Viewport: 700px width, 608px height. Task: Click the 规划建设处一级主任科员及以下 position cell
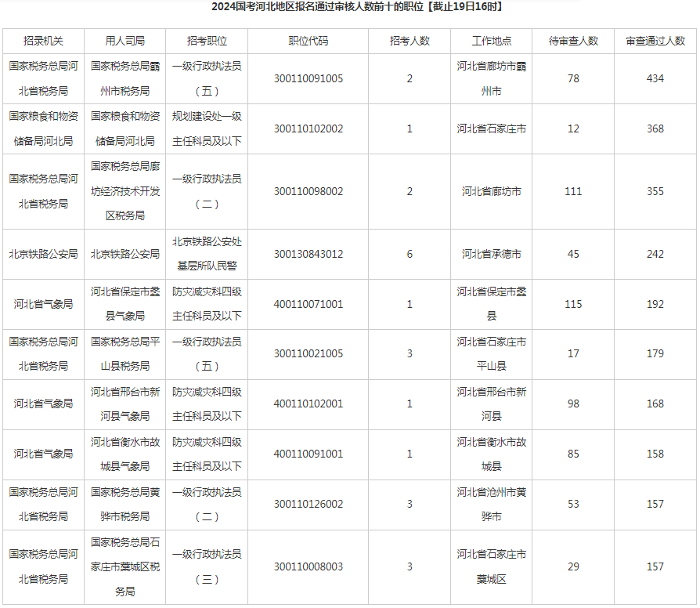tap(207, 128)
